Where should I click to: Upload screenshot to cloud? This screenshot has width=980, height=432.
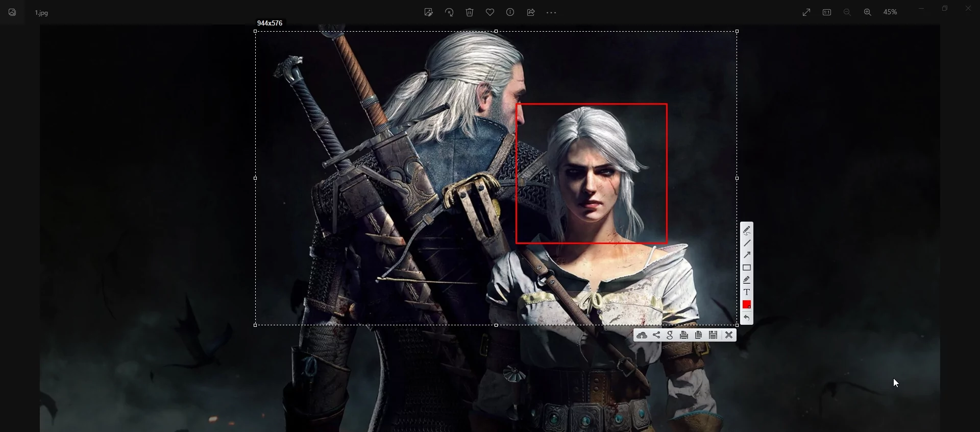point(642,335)
